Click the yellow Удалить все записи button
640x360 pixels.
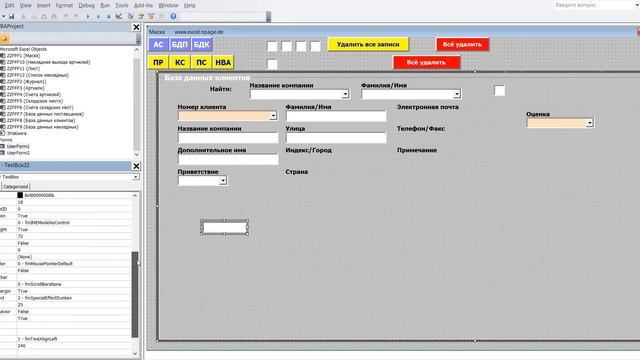368,44
